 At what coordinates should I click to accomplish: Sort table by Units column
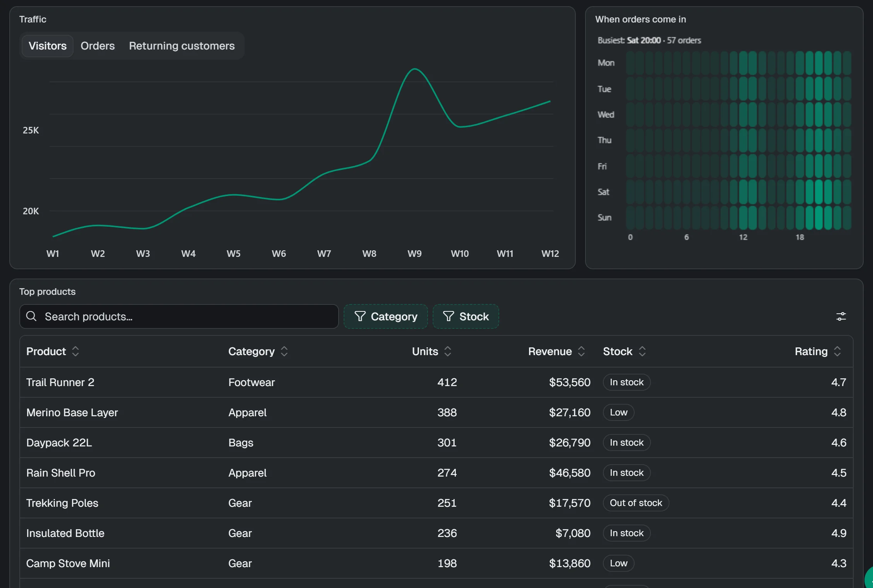432,351
